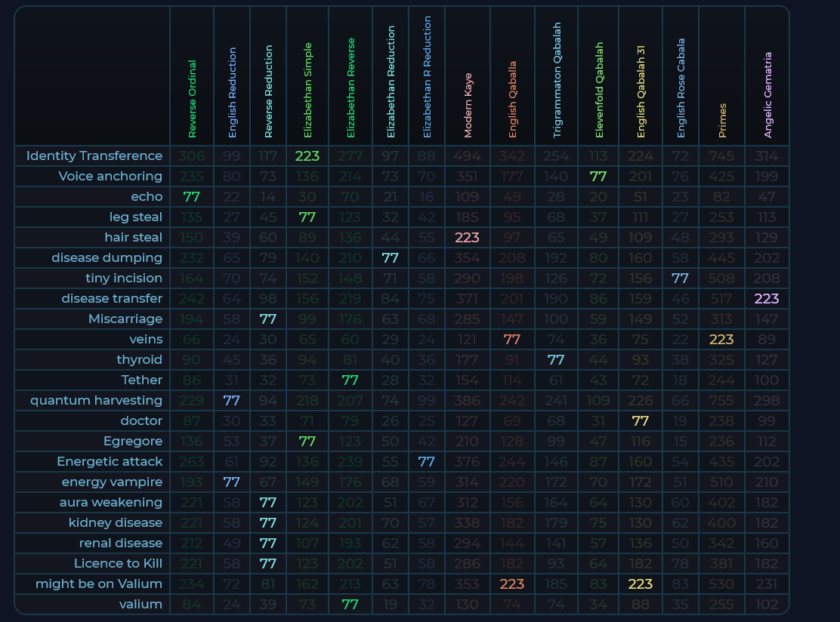Open the 'quantum harvesting' phrase
The image size is (840, 622).
(x=96, y=400)
